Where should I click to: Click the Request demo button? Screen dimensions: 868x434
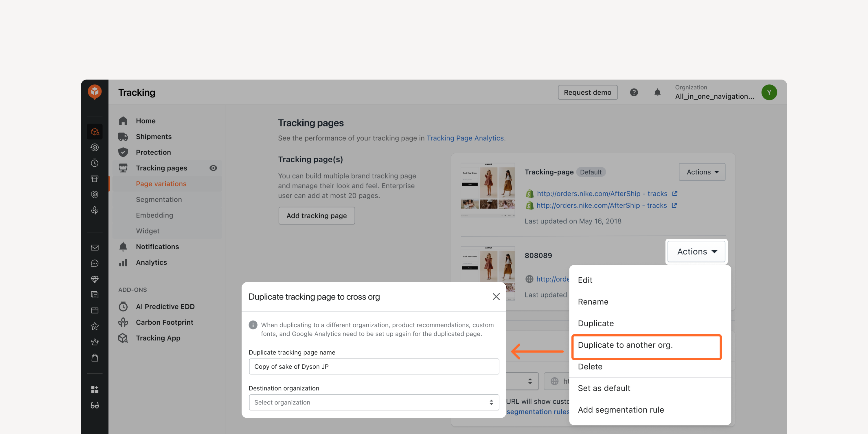[587, 92]
